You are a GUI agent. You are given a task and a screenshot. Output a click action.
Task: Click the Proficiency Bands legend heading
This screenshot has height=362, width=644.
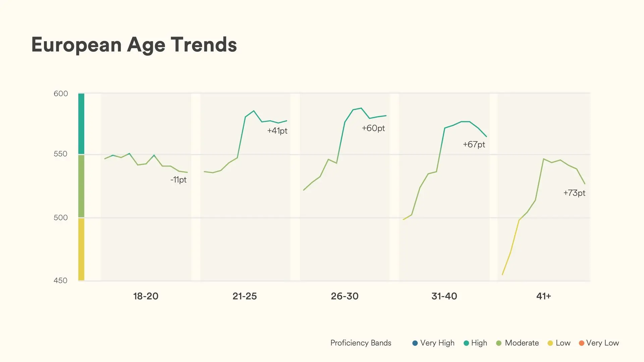pos(361,343)
